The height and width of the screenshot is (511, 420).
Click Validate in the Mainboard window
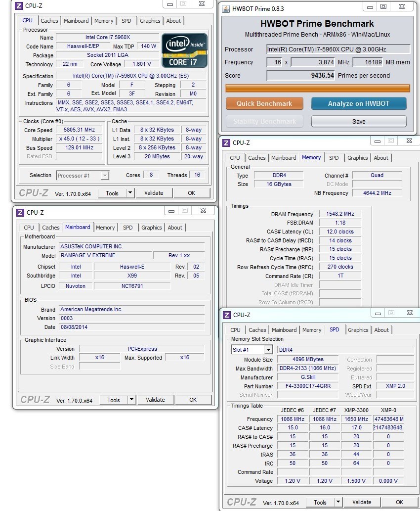point(155,400)
